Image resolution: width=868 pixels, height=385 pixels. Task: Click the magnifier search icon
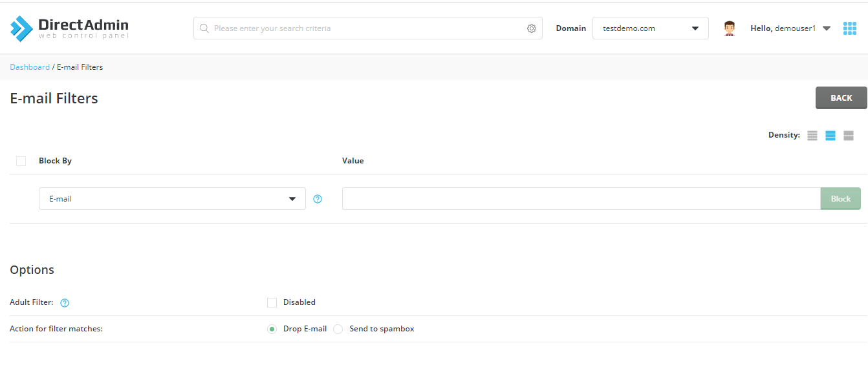pyautogui.click(x=204, y=28)
